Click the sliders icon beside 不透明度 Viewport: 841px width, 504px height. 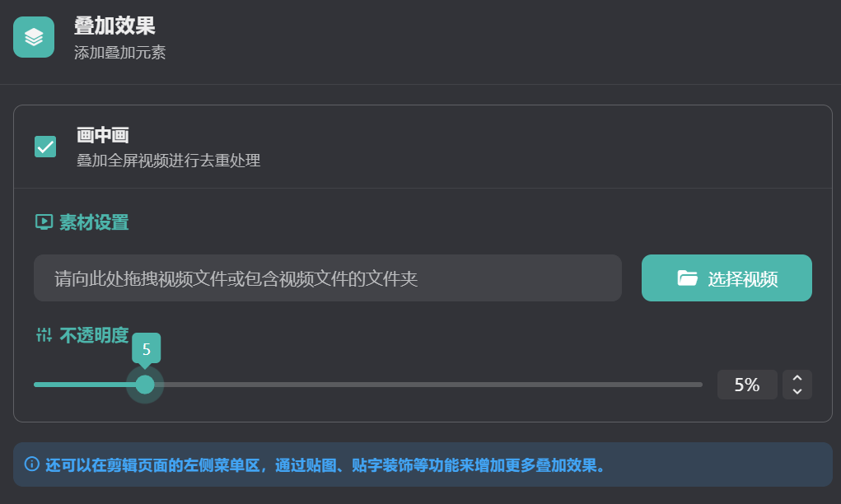point(44,334)
